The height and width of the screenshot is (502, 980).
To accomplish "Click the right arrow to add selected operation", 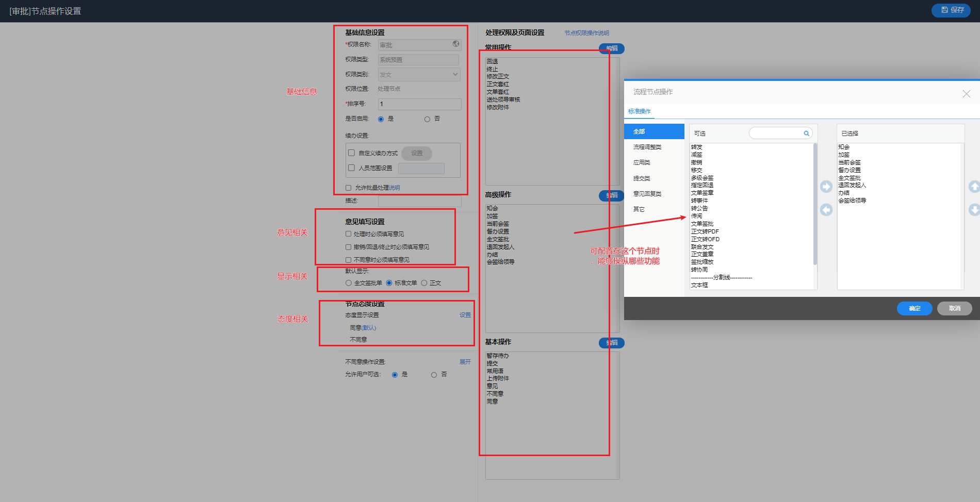I will tap(826, 187).
